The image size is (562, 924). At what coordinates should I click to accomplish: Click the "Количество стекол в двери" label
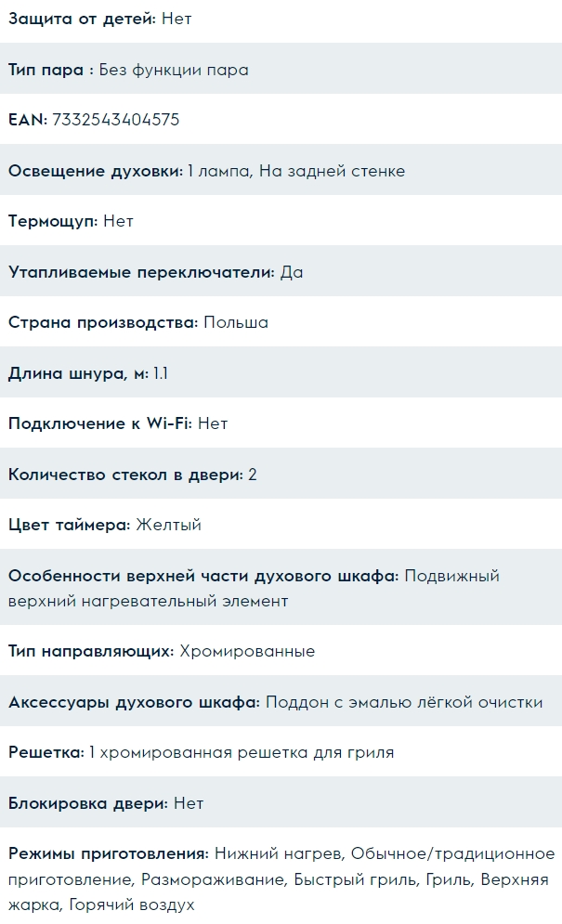125,475
